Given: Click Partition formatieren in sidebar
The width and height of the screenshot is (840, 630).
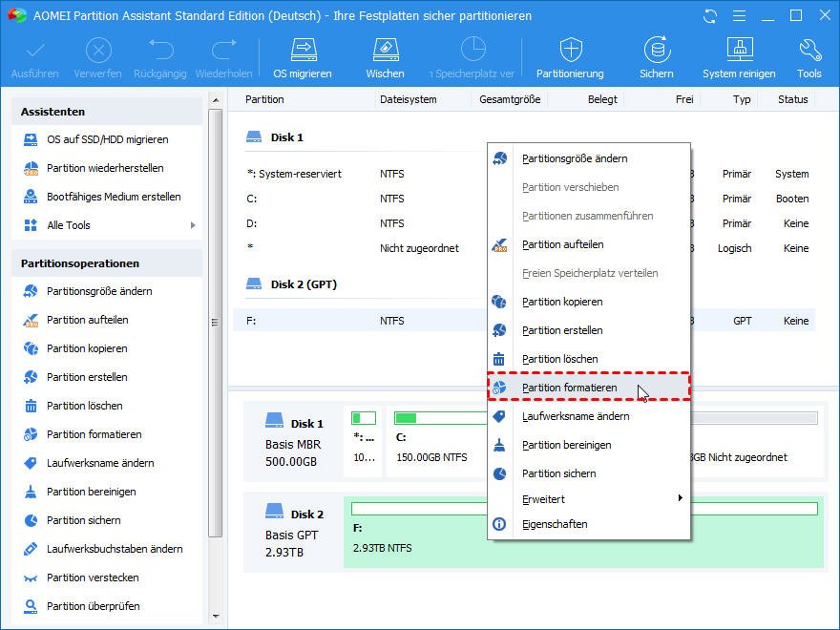Looking at the screenshot, I should click(94, 434).
